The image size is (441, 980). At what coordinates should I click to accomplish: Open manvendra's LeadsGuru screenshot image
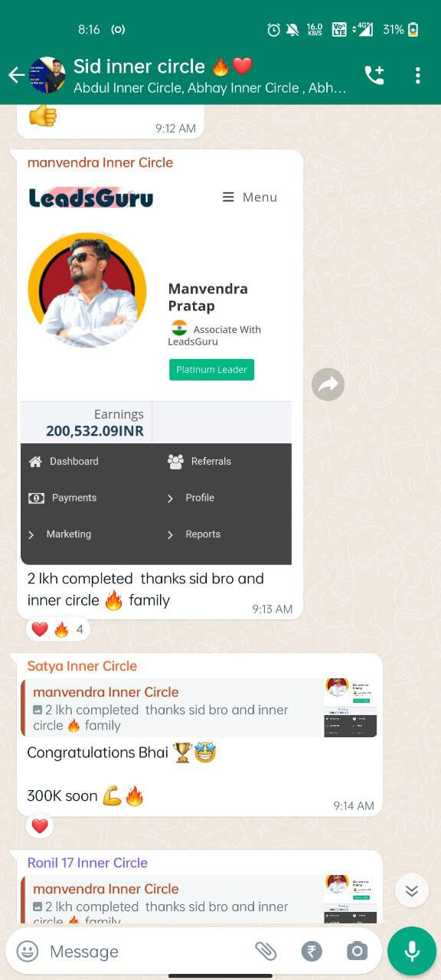point(156,369)
